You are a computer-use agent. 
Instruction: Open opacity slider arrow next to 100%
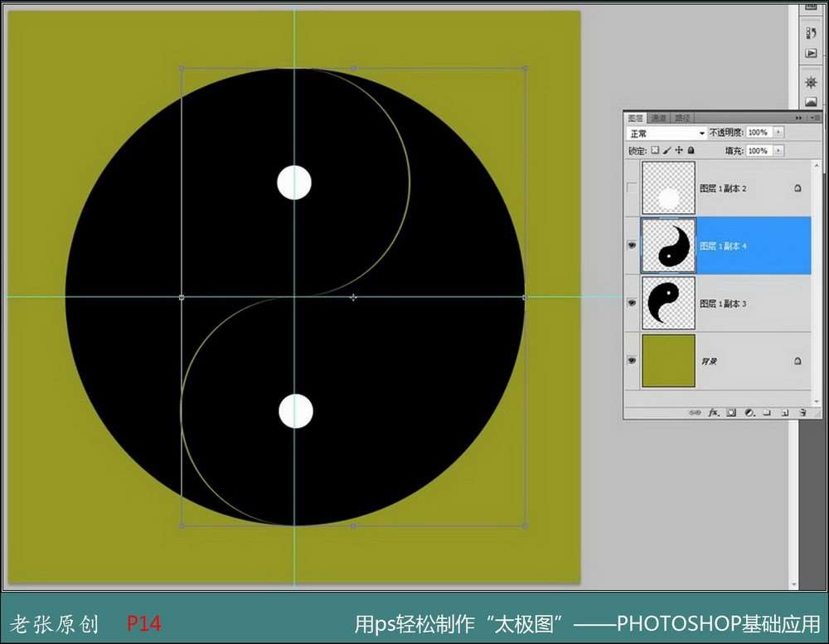tap(778, 133)
